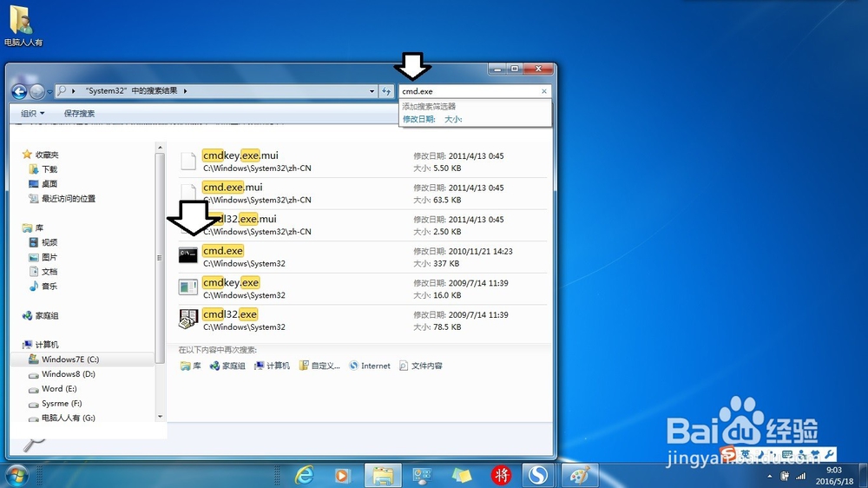Select 库 in navigation pane
The image size is (868, 488).
coord(39,228)
